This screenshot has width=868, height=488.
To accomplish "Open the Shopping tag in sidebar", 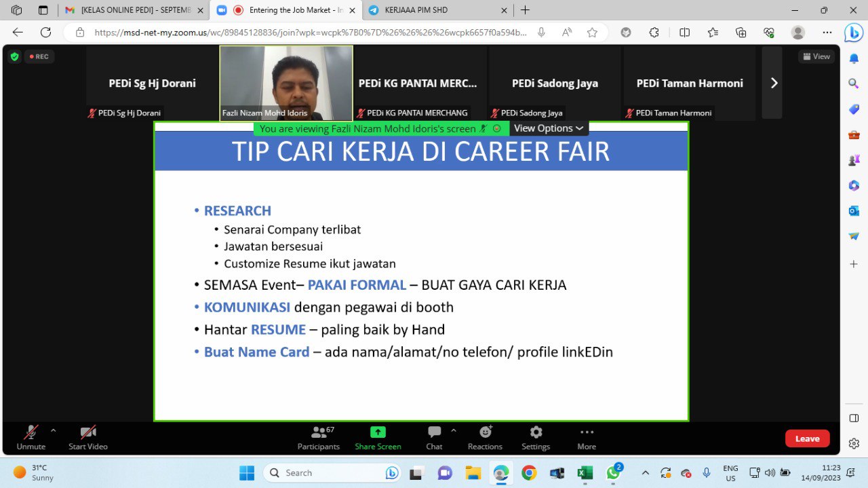I will click(854, 109).
